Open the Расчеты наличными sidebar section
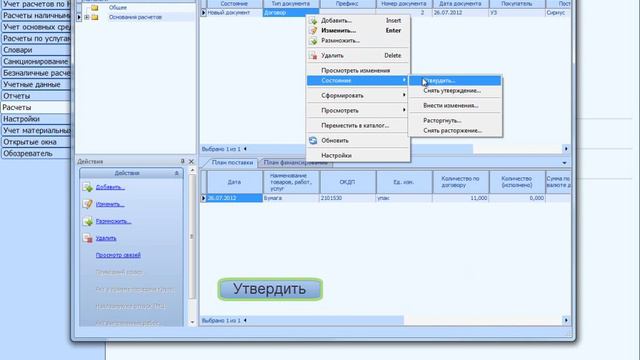 point(36,16)
